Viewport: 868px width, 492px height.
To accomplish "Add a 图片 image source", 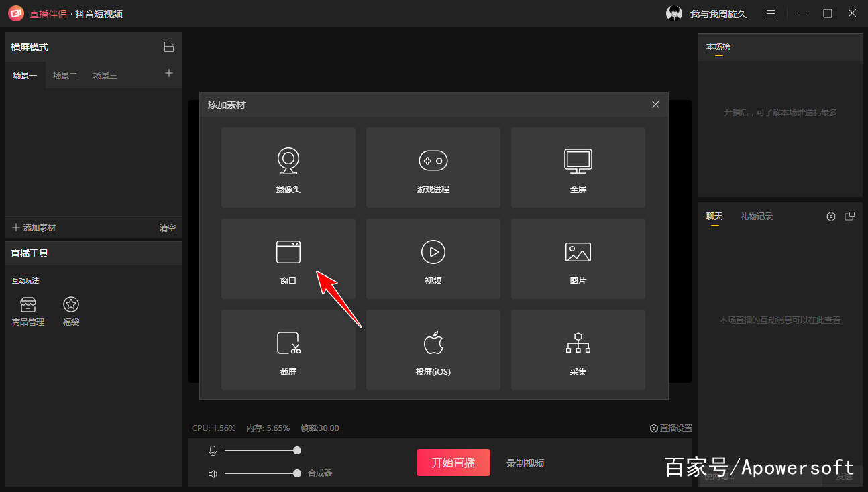I will tap(578, 259).
